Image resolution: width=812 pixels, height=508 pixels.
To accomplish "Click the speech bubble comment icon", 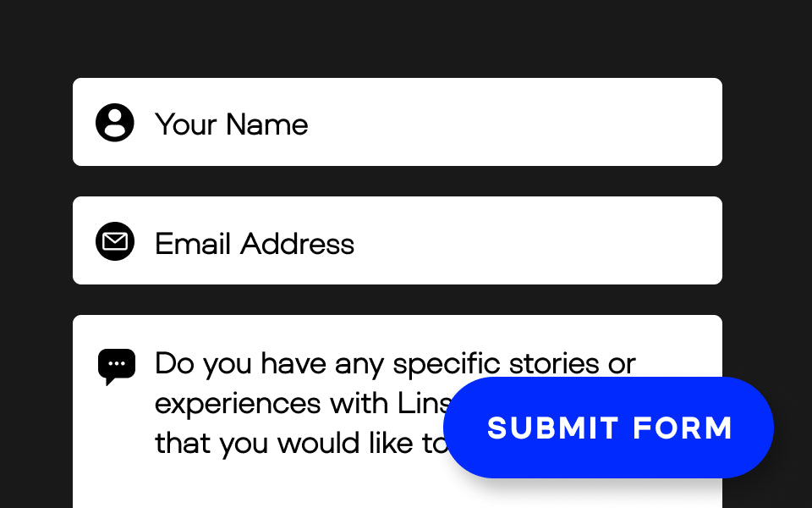I will tap(117, 366).
